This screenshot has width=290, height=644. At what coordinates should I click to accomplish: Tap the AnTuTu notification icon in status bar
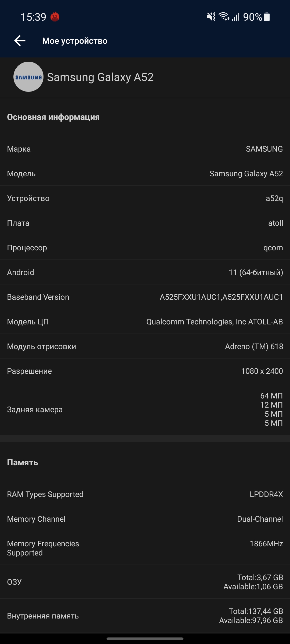[55, 17]
